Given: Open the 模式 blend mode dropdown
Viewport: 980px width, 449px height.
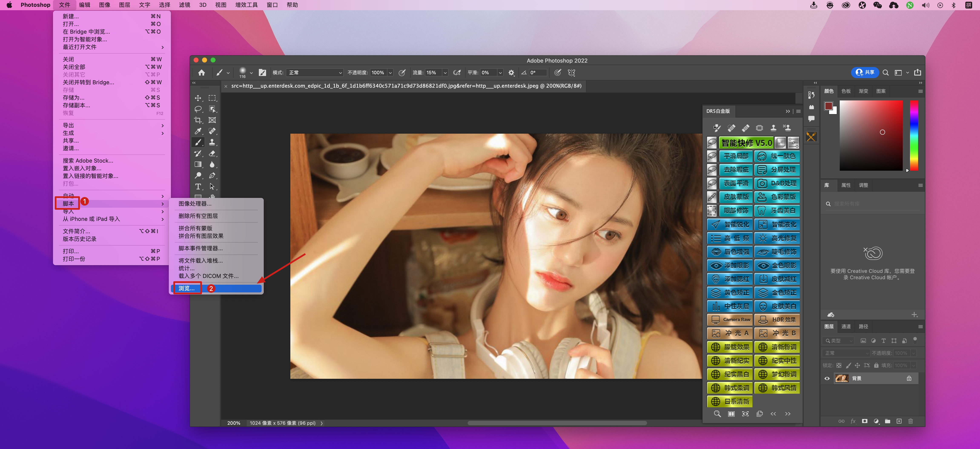Looking at the screenshot, I should pyautogui.click(x=315, y=73).
